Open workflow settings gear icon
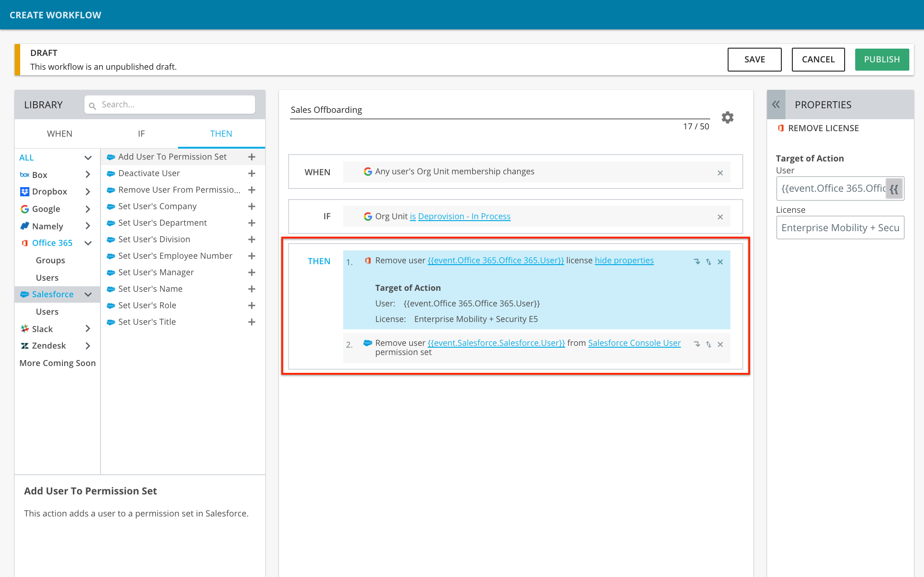The image size is (924, 577). (727, 117)
